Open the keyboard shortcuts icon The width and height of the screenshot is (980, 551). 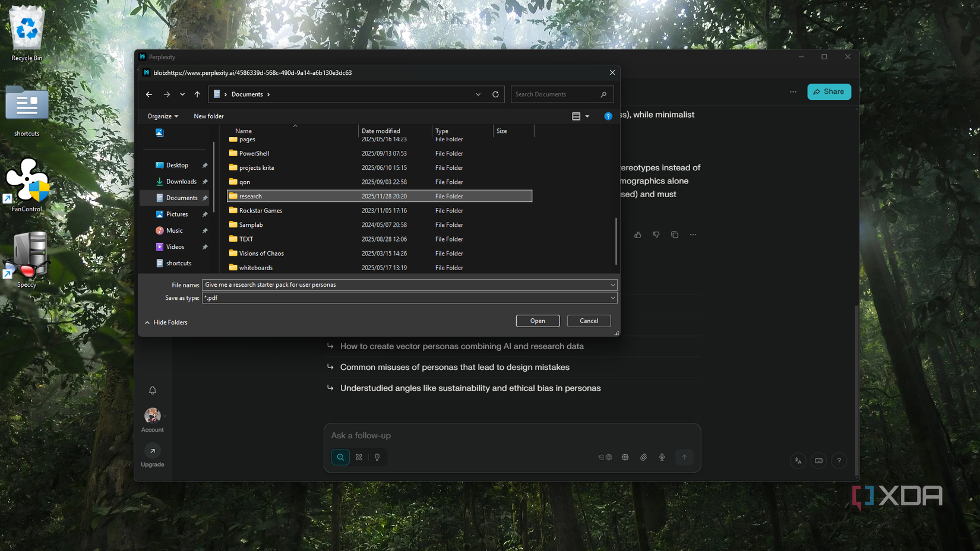coord(818,461)
